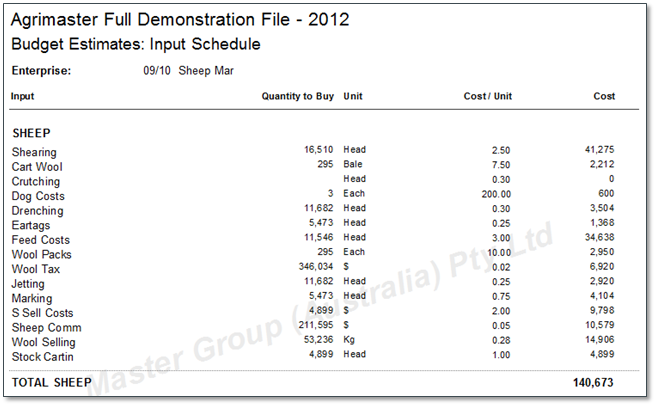
Task: Click Wool Selling cost per unit 0.28
Action: 501,341
